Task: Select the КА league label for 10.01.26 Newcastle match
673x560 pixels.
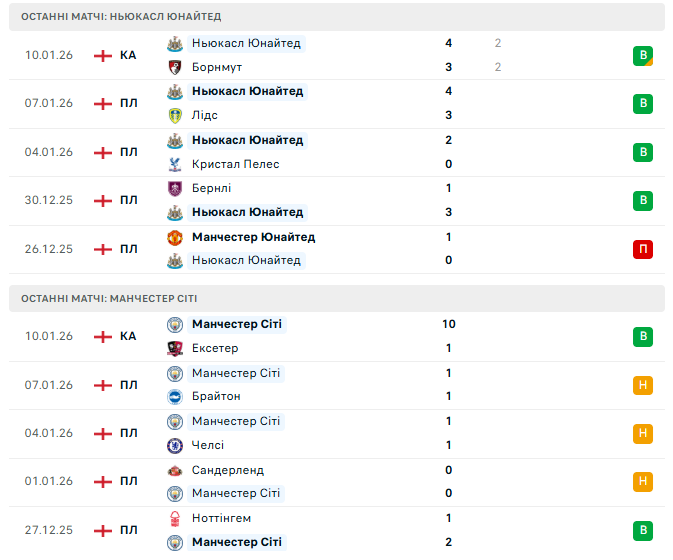Action: click(128, 55)
